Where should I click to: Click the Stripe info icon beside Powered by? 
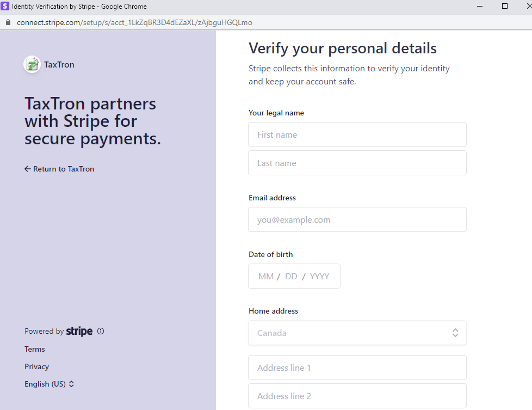click(x=101, y=331)
